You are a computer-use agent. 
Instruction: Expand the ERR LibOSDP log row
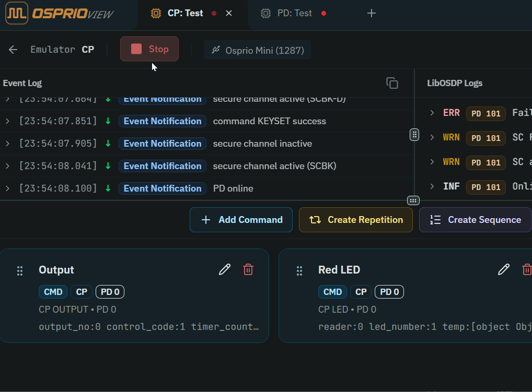[432, 112]
